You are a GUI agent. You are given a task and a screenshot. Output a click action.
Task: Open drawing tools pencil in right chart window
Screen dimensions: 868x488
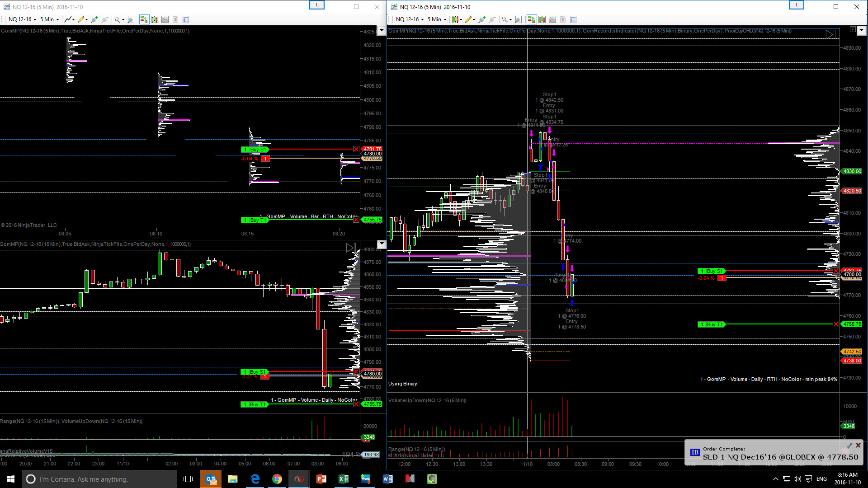point(468,19)
